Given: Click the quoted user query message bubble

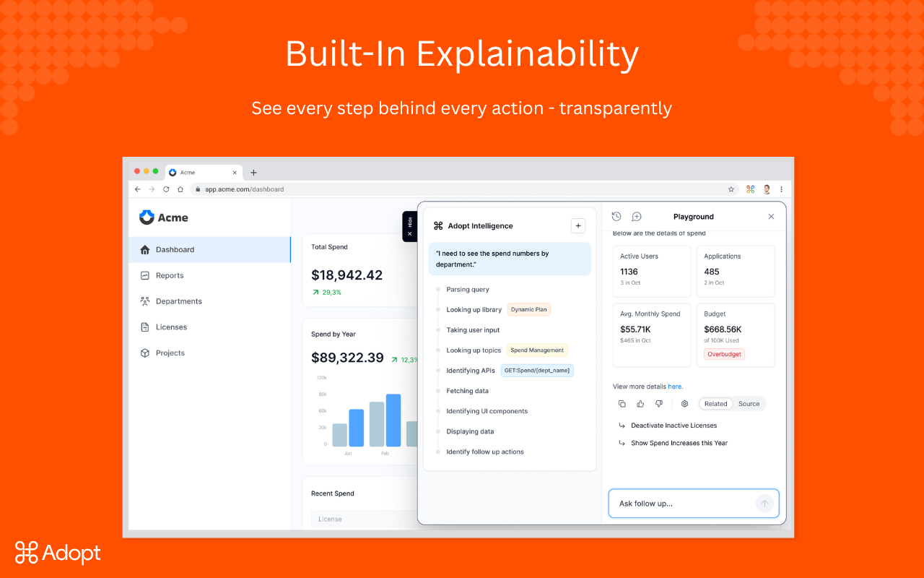Looking at the screenshot, I should [x=510, y=259].
